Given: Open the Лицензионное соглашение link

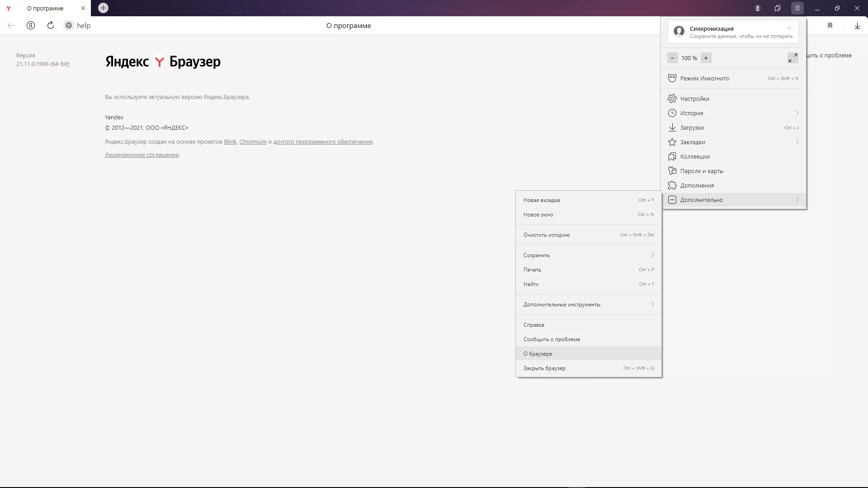Looking at the screenshot, I should [142, 155].
